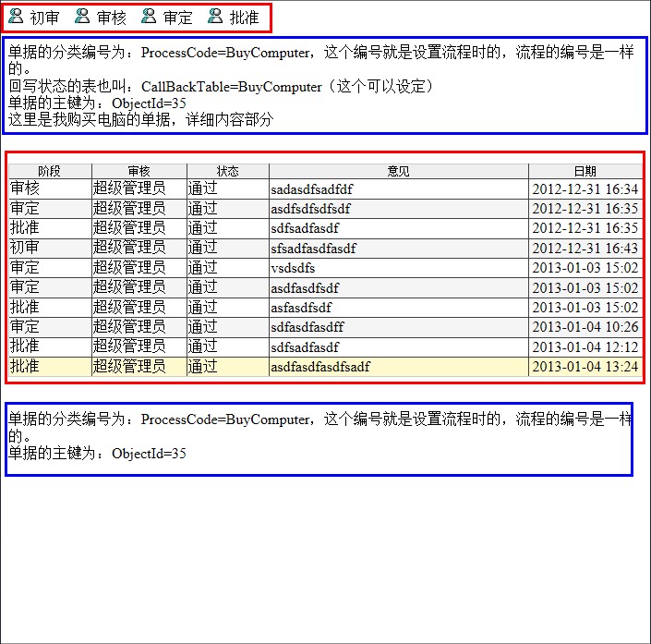This screenshot has width=651, height=644.
Task: Click date 2012-12-31 16:34
Action: pos(585,189)
